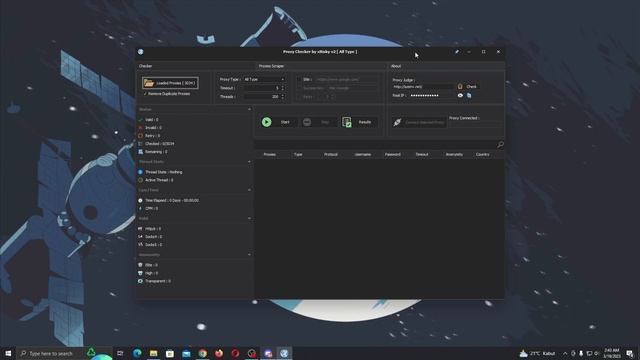Enable the Site checkbox
Image resolution: width=640 pixels, height=360 pixels.
pos(300,80)
